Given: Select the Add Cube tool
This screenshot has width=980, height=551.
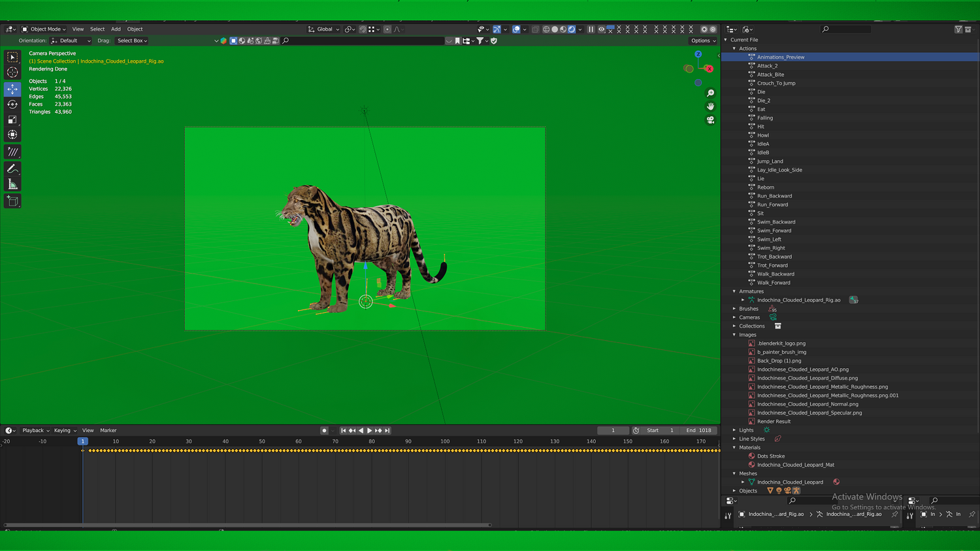Looking at the screenshot, I should coord(12,201).
